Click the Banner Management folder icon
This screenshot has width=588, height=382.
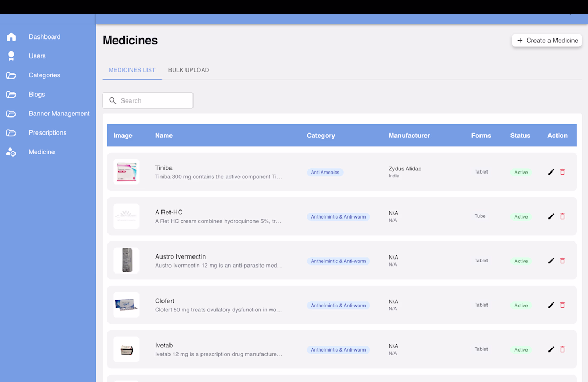(11, 114)
